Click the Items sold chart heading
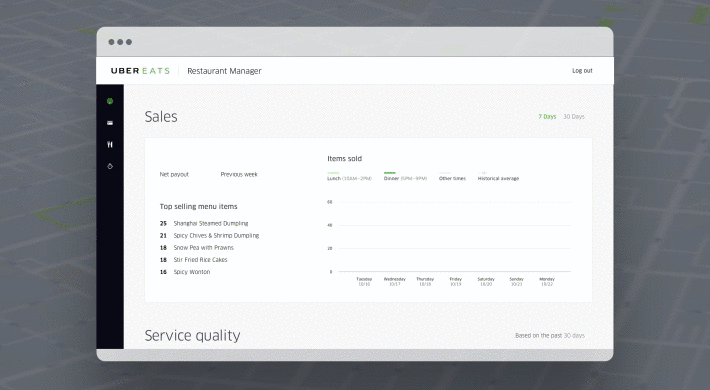This screenshot has height=390, width=710. [345, 159]
